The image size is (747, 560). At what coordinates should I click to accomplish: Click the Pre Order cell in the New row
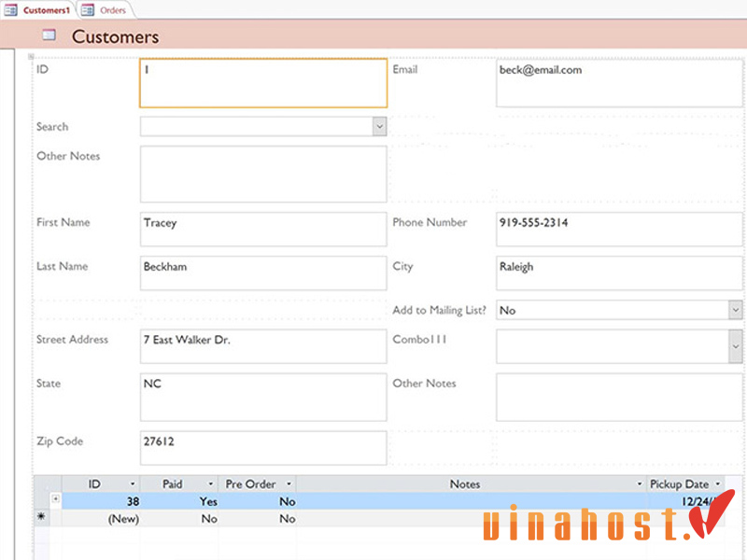258,519
